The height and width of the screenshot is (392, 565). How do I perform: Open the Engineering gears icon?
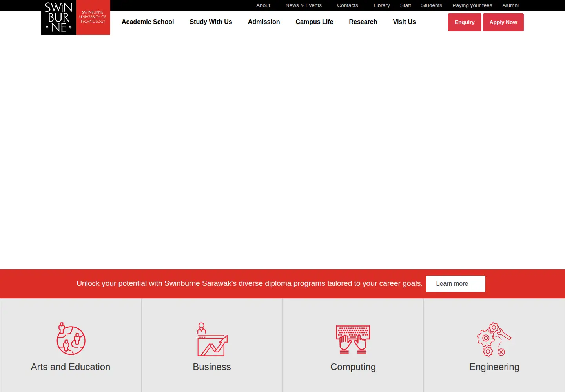(494, 339)
